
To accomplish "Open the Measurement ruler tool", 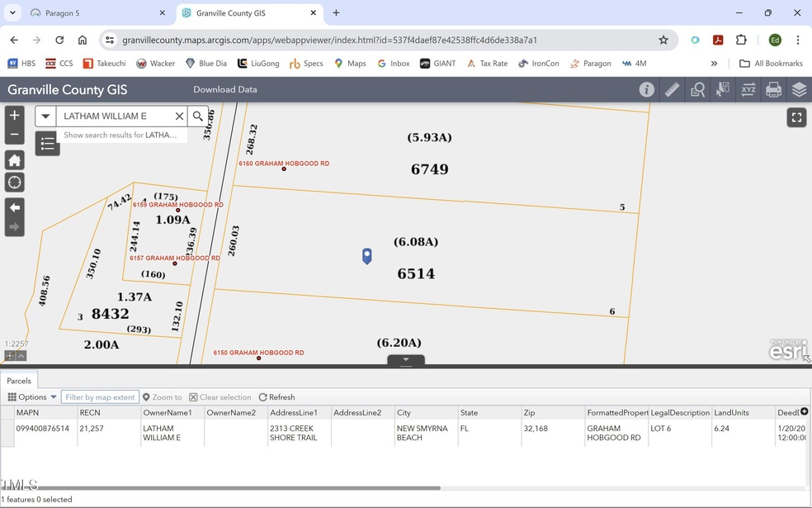I will tap(672, 89).
